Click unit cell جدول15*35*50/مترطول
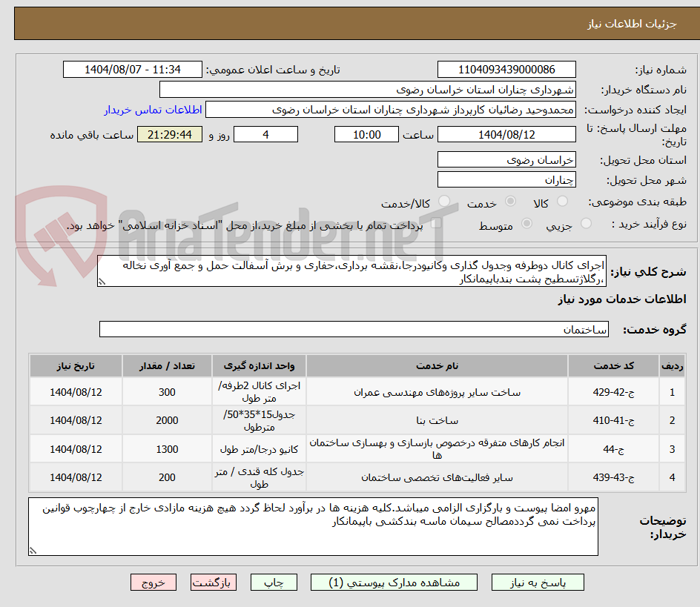The width and height of the screenshot is (700, 607). pyautogui.click(x=259, y=420)
